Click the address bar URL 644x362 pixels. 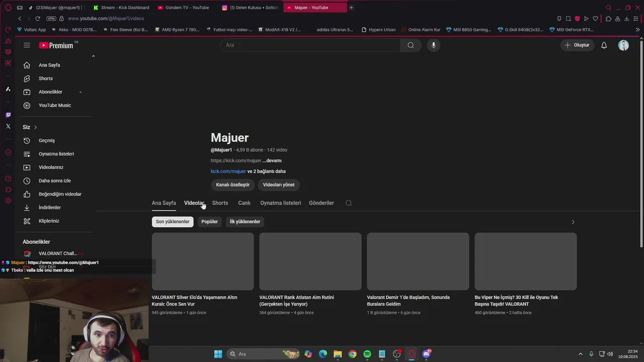pyautogui.click(x=106, y=19)
